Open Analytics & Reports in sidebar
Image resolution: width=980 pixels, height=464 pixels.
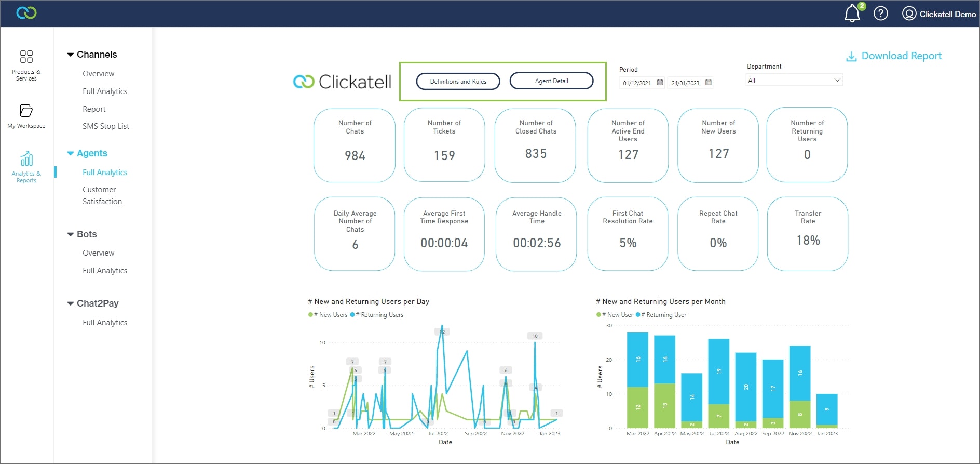point(26,166)
